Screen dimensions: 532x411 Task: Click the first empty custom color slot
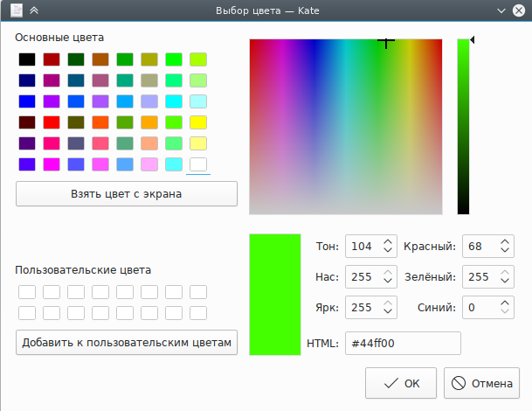[27, 292]
